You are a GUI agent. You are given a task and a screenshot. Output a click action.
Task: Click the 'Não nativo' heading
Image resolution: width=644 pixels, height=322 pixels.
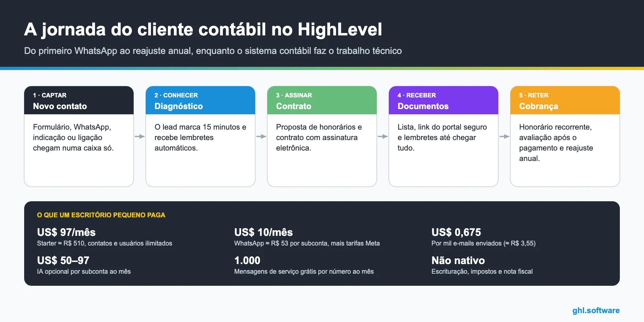coord(458,260)
